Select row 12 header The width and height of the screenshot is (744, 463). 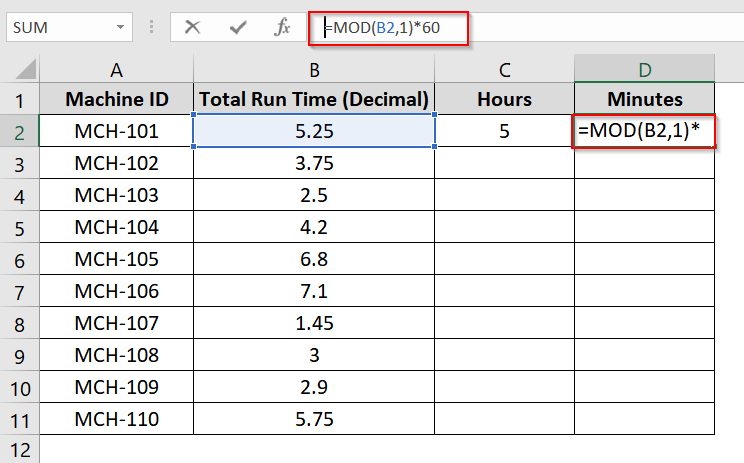coord(19,449)
